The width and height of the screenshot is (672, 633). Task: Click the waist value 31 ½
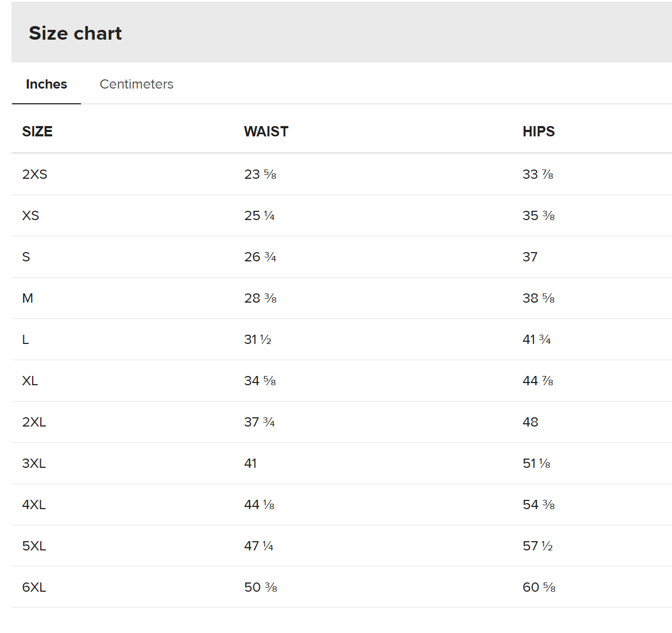point(258,340)
